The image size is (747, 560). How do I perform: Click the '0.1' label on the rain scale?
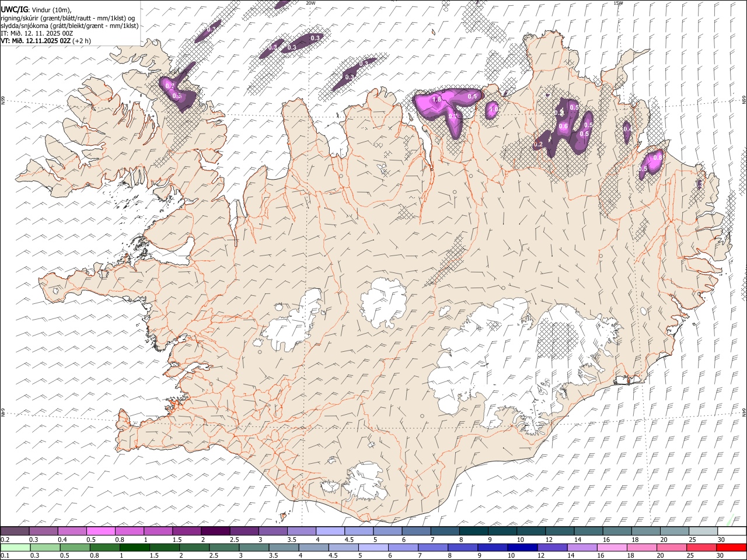click(x=5, y=556)
